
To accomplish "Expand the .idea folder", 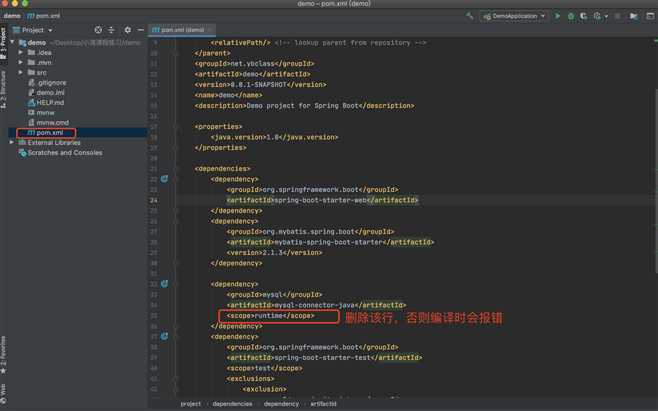I will coord(21,52).
